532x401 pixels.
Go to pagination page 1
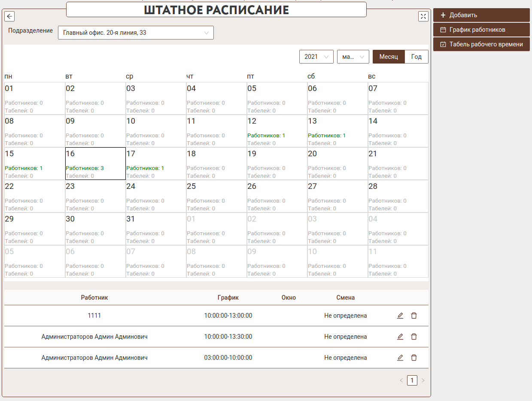click(x=412, y=380)
